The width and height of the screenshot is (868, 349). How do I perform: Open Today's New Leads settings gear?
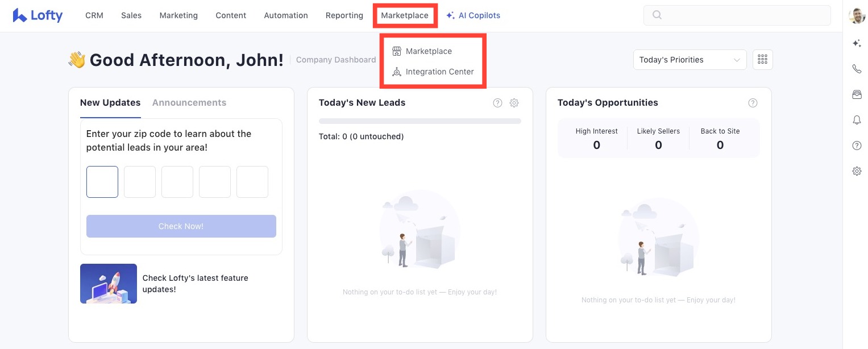(514, 103)
